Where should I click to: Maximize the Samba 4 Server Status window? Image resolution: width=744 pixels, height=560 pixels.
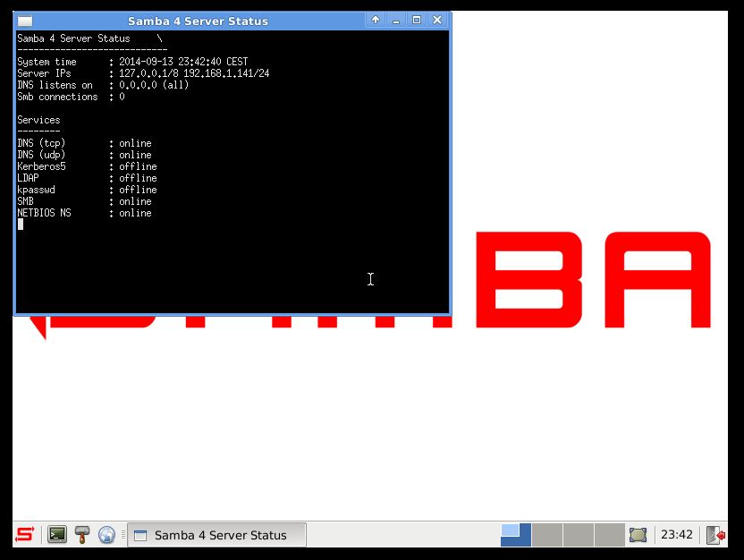tap(417, 20)
